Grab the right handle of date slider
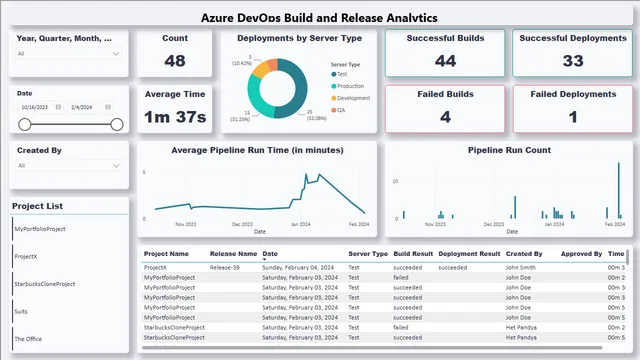640x360 pixels. [117, 124]
